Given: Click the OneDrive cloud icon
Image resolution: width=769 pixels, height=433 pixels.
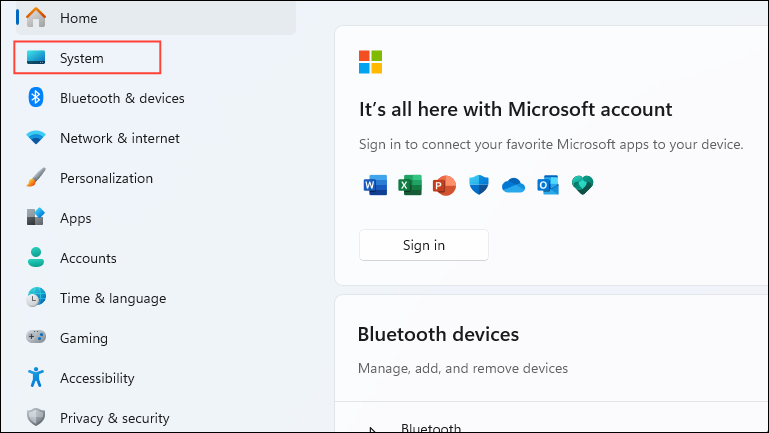Looking at the screenshot, I should 513,185.
